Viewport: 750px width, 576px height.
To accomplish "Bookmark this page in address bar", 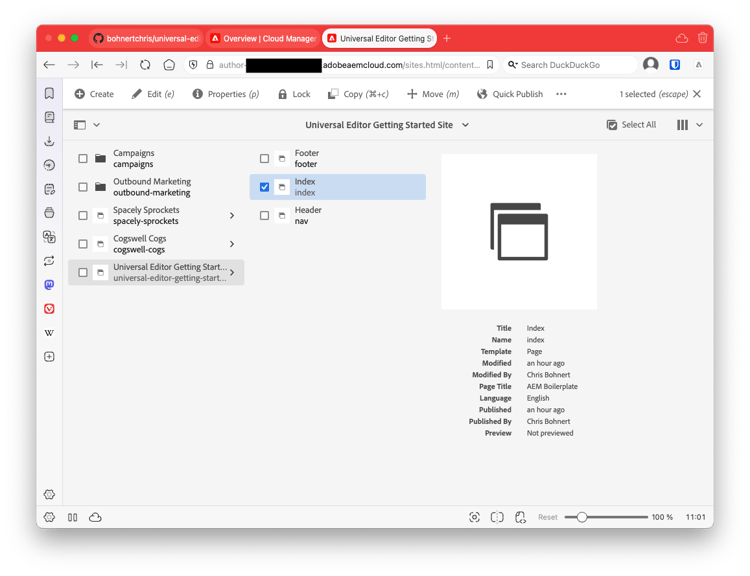I will pyautogui.click(x=490, y=65).
